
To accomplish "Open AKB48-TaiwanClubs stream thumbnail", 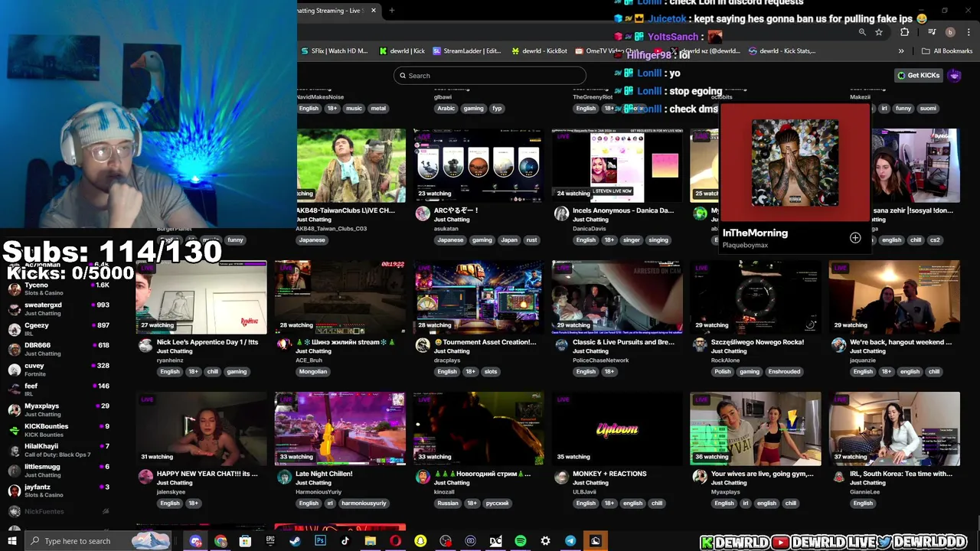I will (x=351, y=165).
